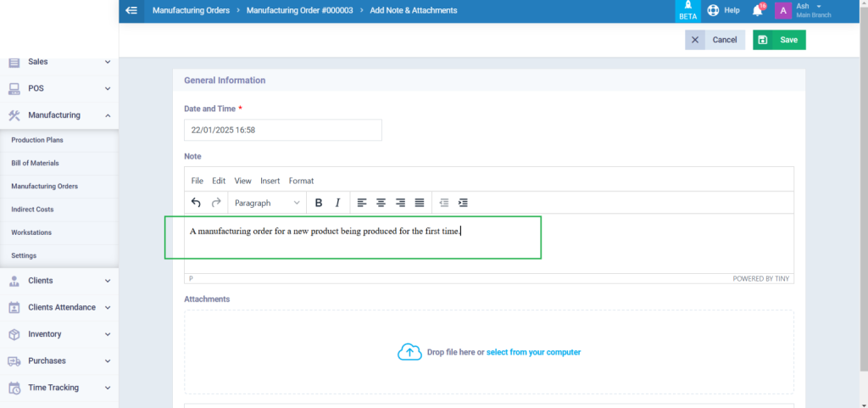Decrease indent of the paragraph

pos(444,203)
